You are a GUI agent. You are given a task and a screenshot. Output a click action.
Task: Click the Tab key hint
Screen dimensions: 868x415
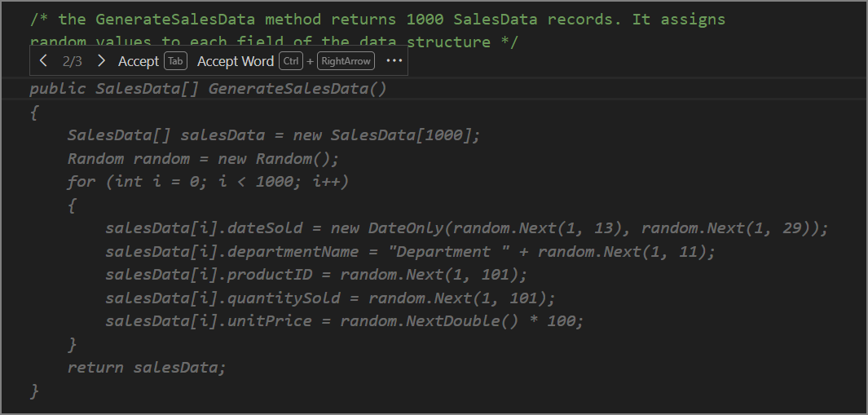175,61
